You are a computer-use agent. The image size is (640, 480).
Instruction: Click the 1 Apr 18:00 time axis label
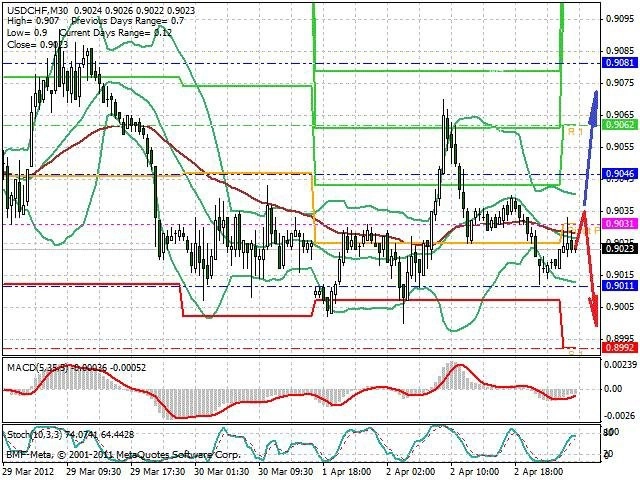[347, 471]
